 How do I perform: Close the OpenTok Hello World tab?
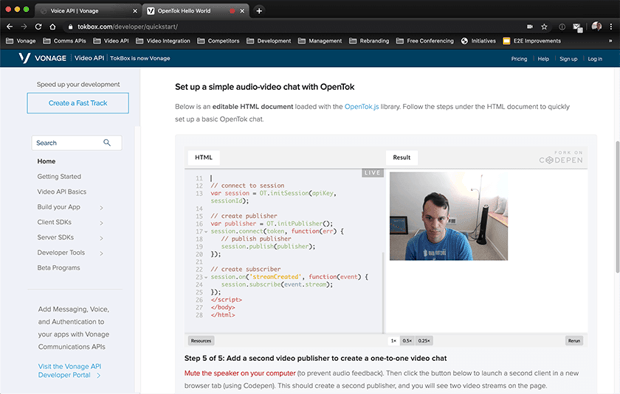pos(242,11)
